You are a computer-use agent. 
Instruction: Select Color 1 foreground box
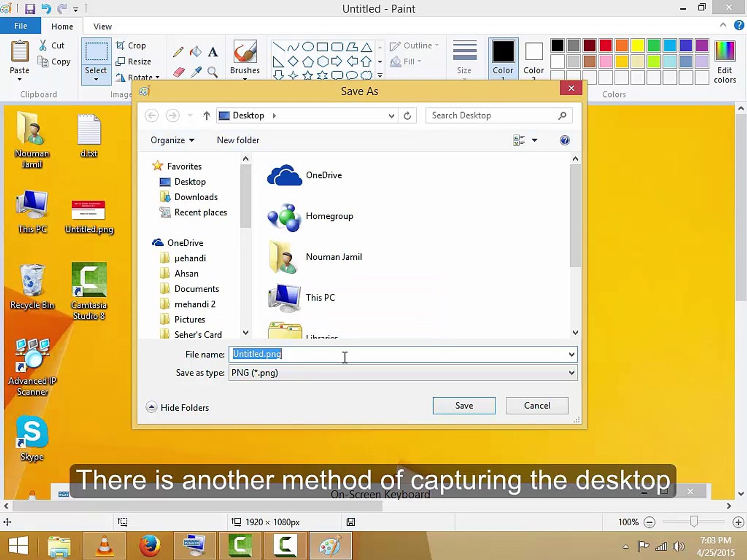[x=503, y=58]
